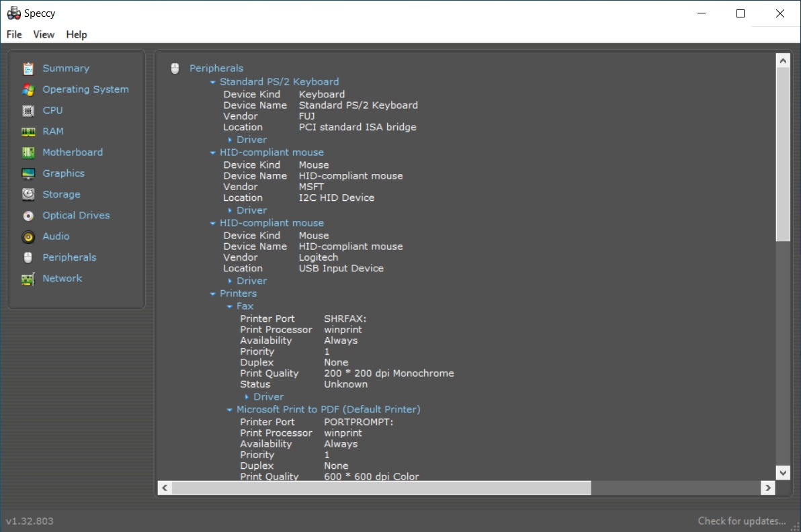Click the Motherboard icon in sidebar
Screen dimensions: 801x532
(28, 152)
